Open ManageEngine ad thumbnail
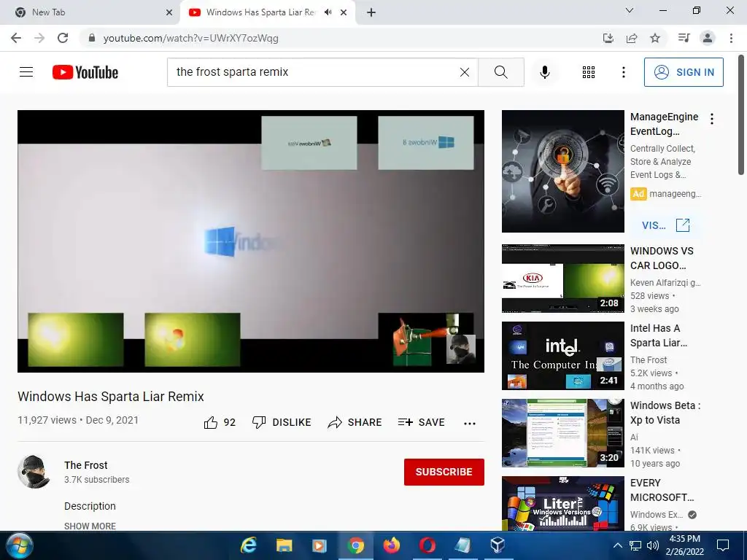The image size is (747, 560). (562, 171)
